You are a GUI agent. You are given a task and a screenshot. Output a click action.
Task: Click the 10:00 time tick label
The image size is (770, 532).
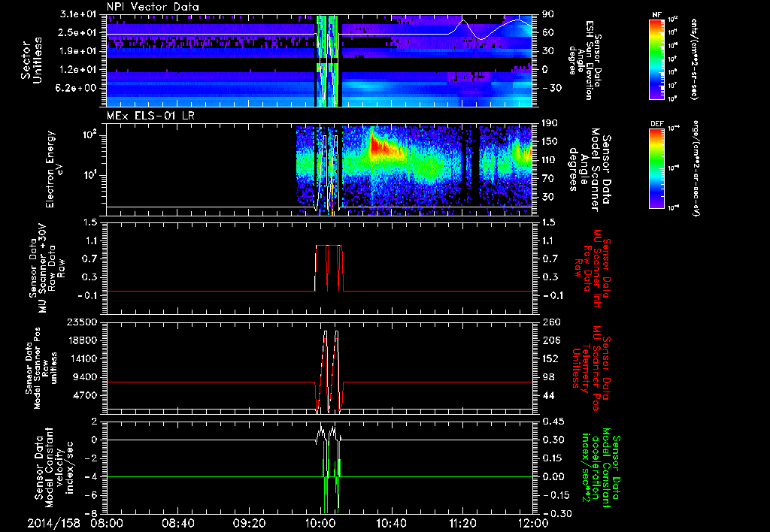tap(320, 523)
